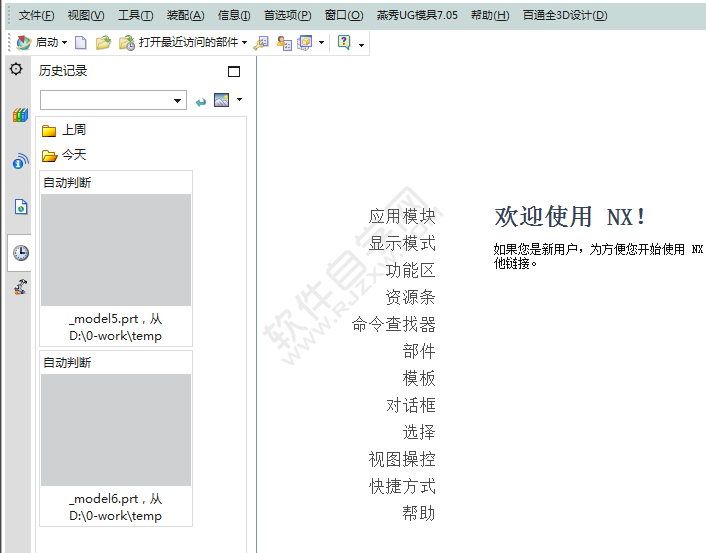This screenshot has width=706, height=553.
Task: Open the 资源条 welcome link
Action: pos(410,298)
